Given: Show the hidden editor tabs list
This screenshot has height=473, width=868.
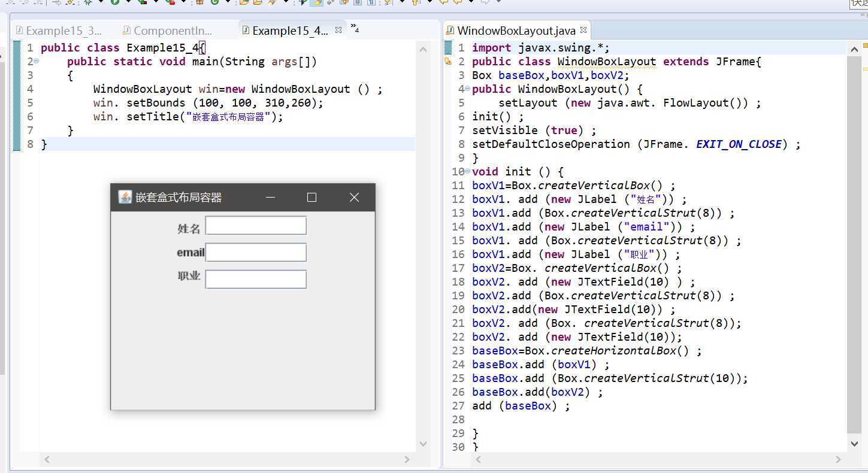Looking at the screenshot, I should (355, 28).
